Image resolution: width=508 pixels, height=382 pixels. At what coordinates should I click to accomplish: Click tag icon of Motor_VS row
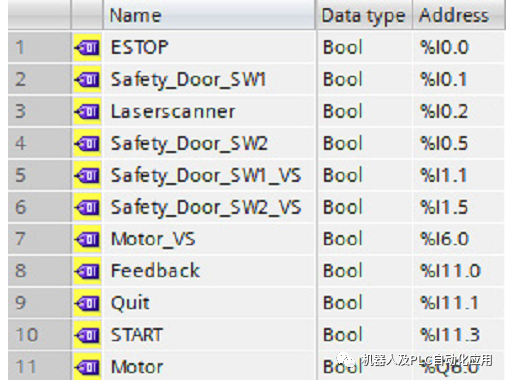[87, 239]
